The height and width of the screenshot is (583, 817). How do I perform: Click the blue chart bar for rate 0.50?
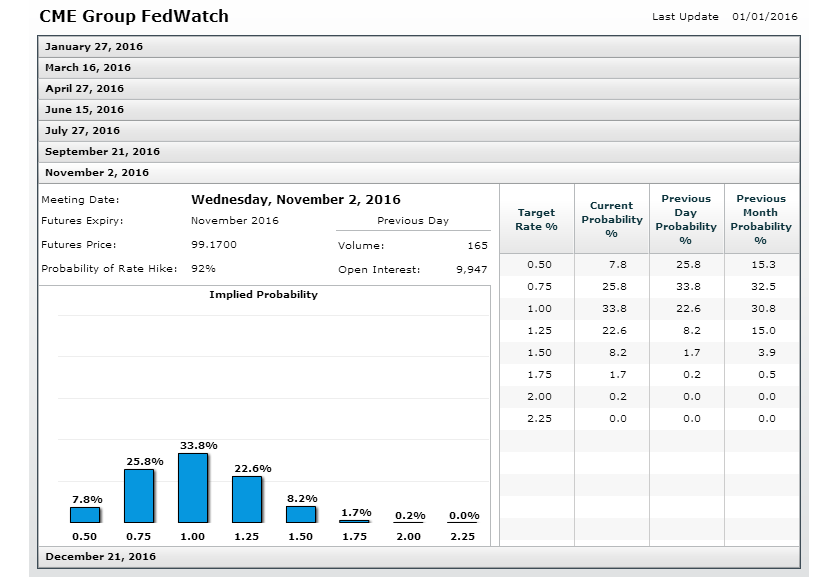[85, 515]
